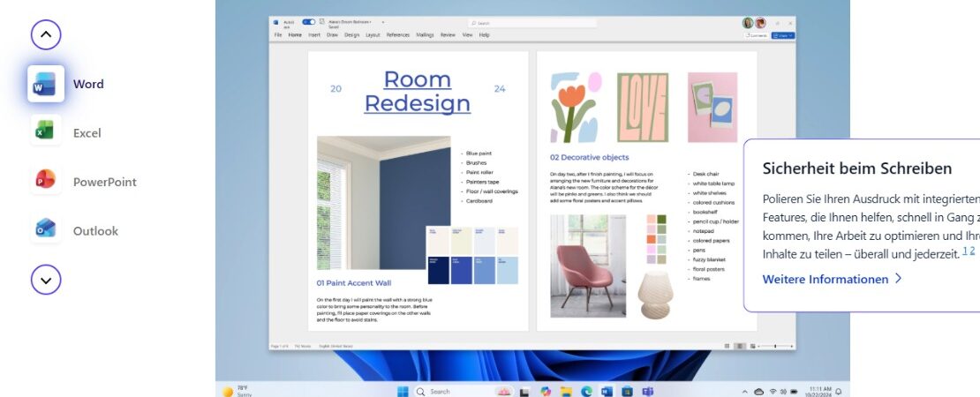
Task: Click the pink and green color palette
Action: click(x=656, y=239)
